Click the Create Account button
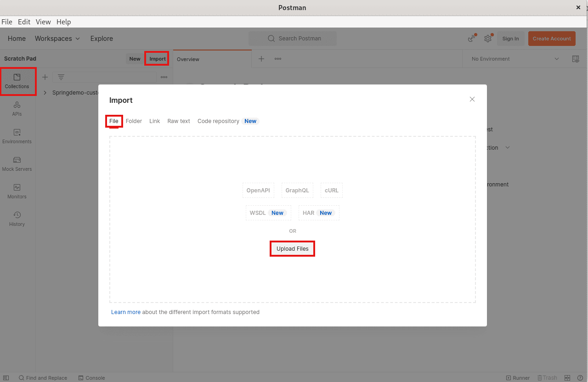Viewport: 588px width, 382px height. pyautogui.click(x=552, y=39)
